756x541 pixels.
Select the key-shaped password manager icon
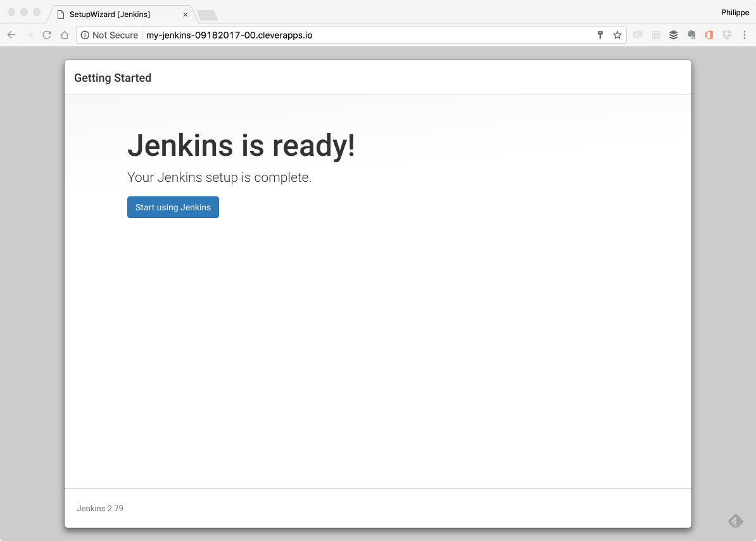[x=600, y=35]
